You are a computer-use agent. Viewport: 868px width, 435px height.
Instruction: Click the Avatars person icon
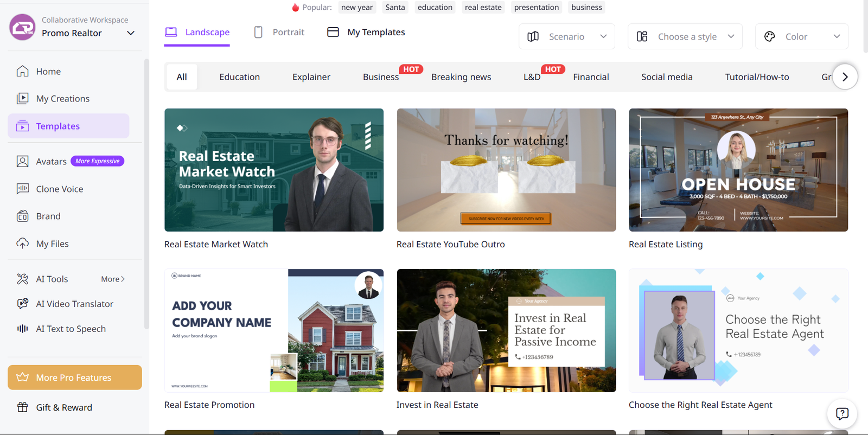(22, 161)
